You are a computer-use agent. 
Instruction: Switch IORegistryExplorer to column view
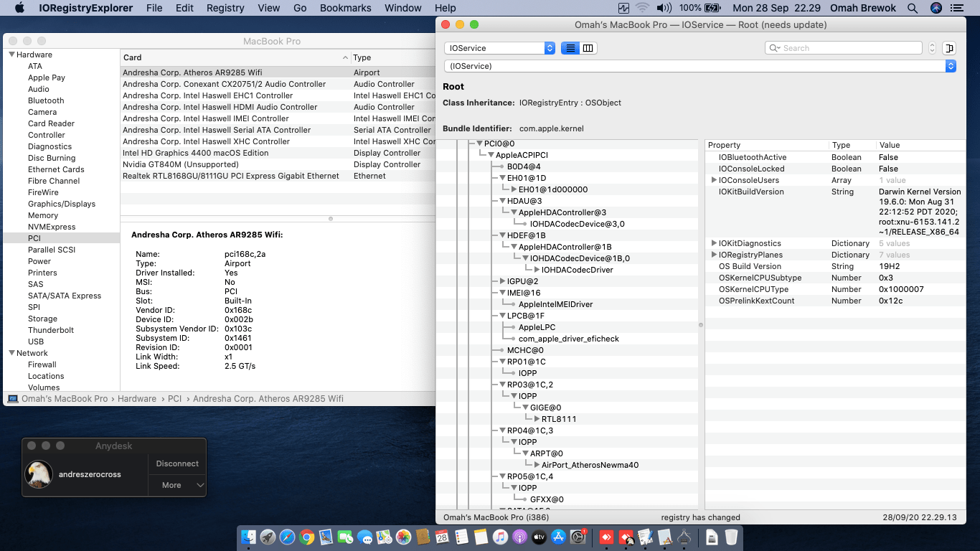(588, 48)
